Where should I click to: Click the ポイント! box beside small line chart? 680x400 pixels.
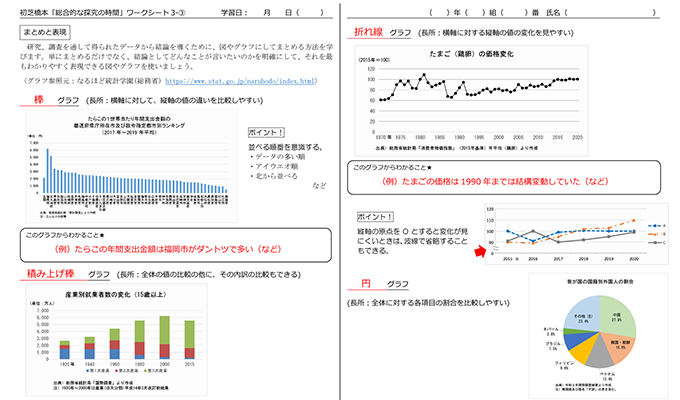tap(375, 216)
